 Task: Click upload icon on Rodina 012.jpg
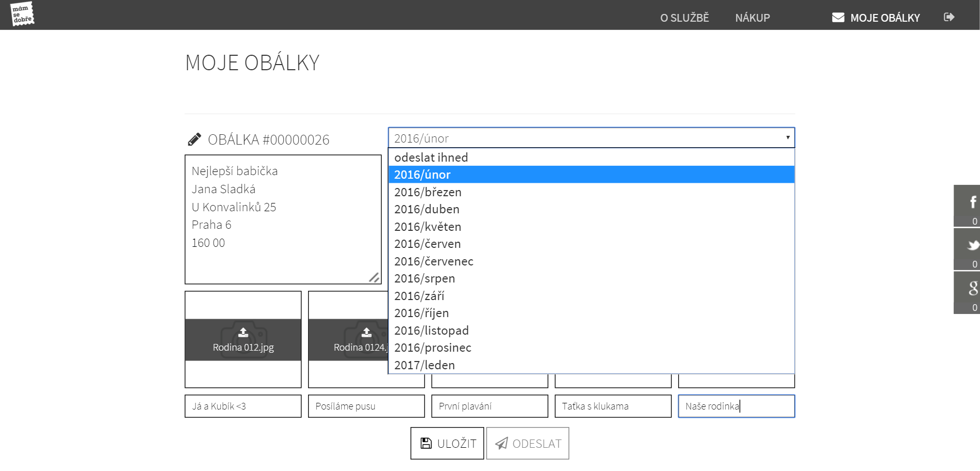coord(243,332)
